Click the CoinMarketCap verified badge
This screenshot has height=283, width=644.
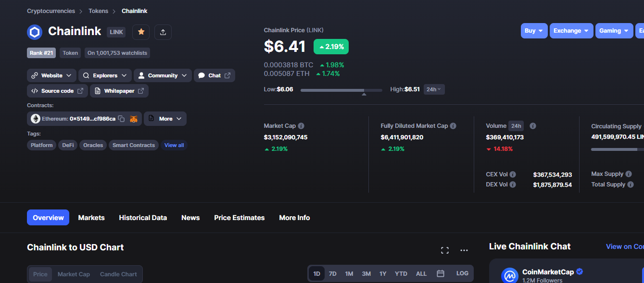580,271
